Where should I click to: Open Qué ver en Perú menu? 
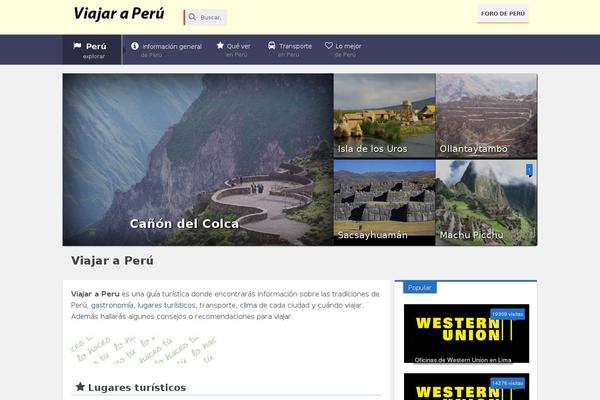click(234, 50)
